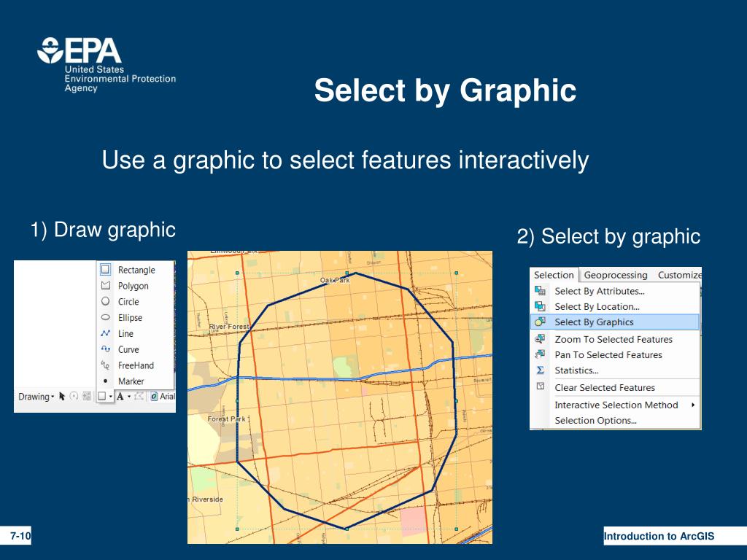The height and width of the screenshot is (560, 747).
Task: Expand the shape tool dropdown arrow
Action: click(x=111, y=396)
